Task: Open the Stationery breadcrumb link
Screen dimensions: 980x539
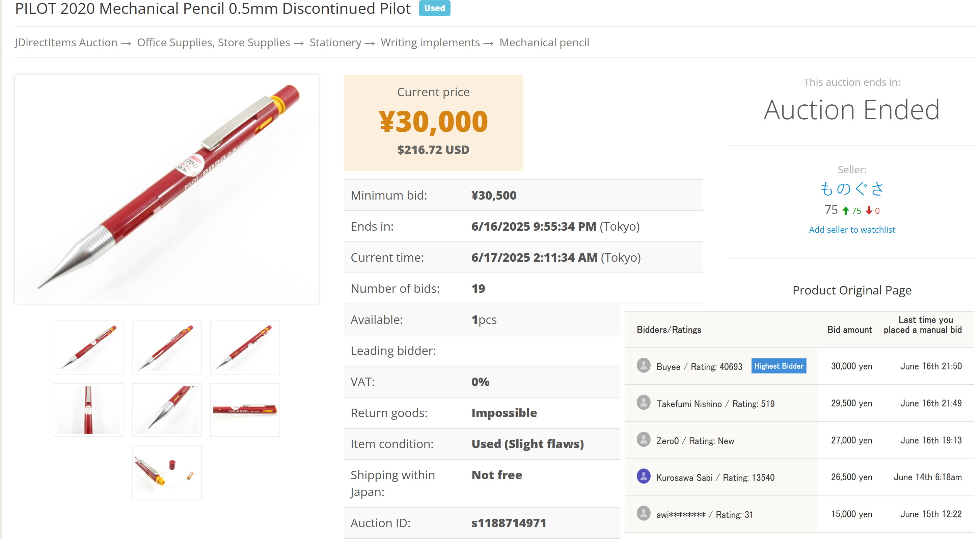Action: point(335,42)
